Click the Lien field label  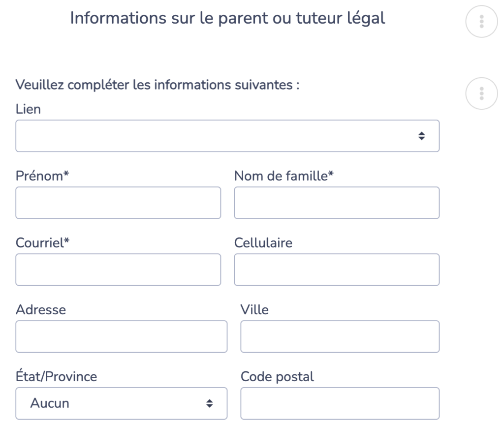tap(28, 109)
